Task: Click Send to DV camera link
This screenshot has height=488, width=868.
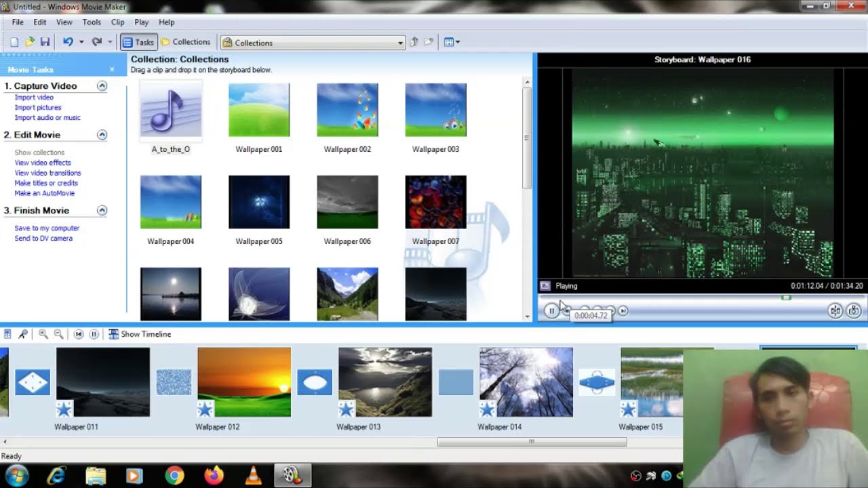Action: coord(43,239)
